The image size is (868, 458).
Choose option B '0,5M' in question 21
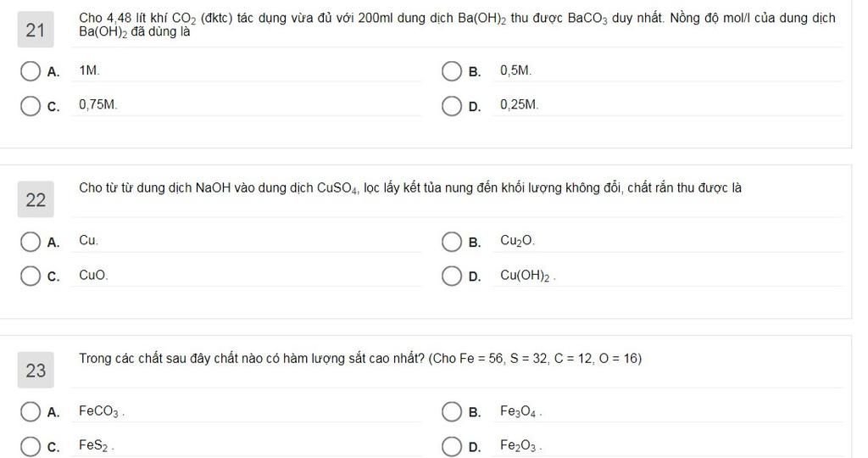(x=452, y=71)
